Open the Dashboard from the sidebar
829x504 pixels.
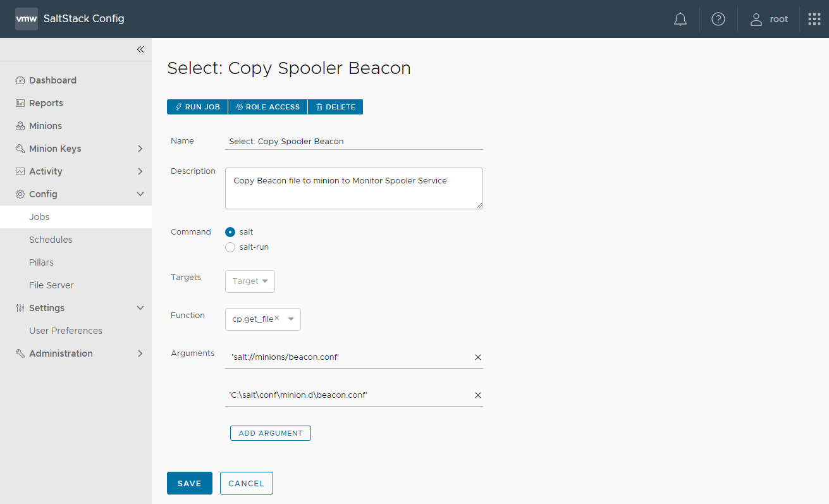52,80
